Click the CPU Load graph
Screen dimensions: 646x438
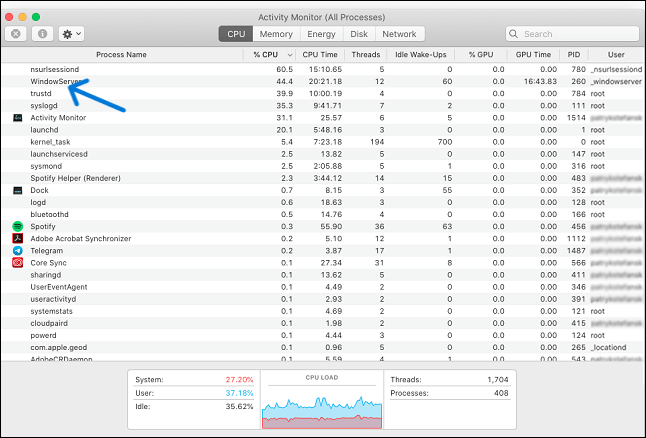[x=322, y=403]
